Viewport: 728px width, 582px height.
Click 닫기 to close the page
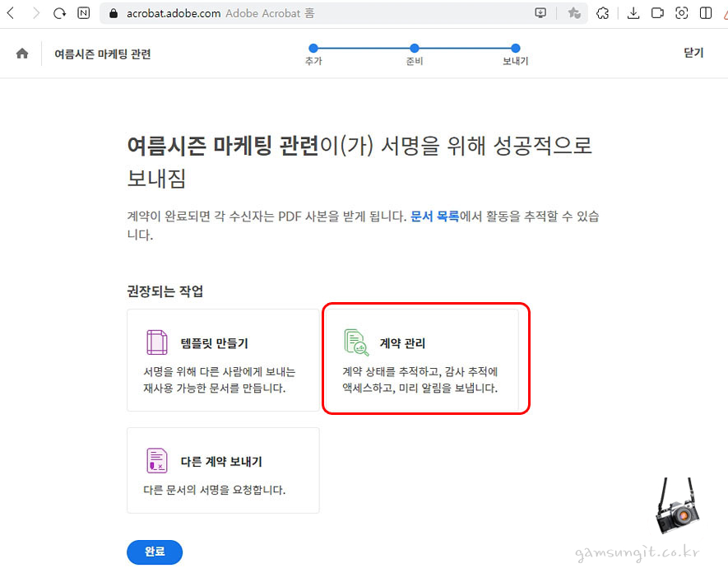click(693, 53)
